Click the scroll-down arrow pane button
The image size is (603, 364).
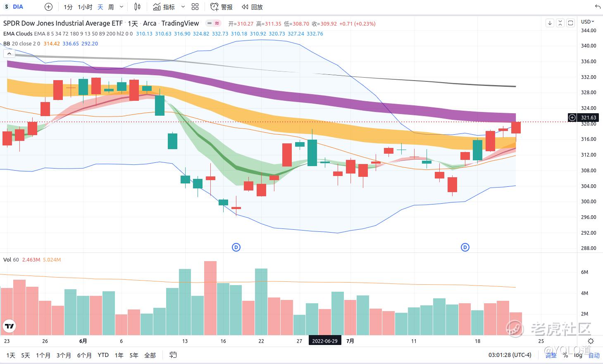click(550, 23)
